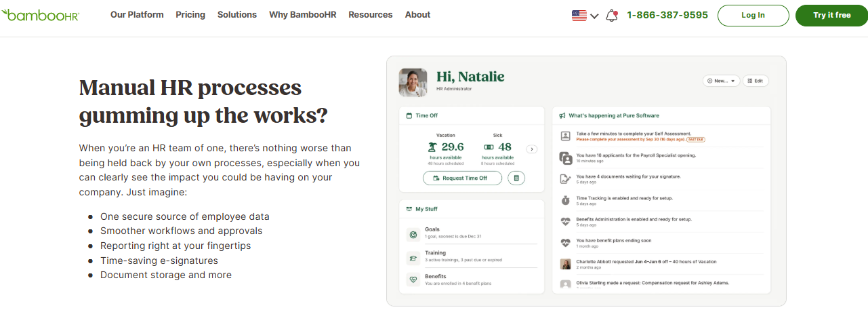The image size is (868, 327).
Task: Click the My Stuff header icon
Action: [409, 209]
